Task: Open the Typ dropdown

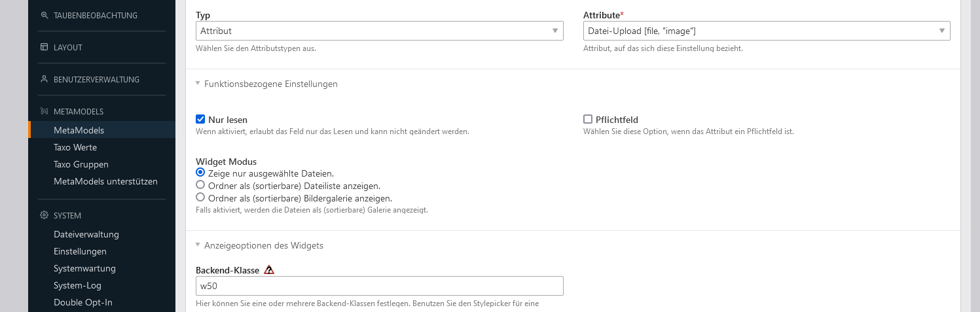Action: point(379,31)
